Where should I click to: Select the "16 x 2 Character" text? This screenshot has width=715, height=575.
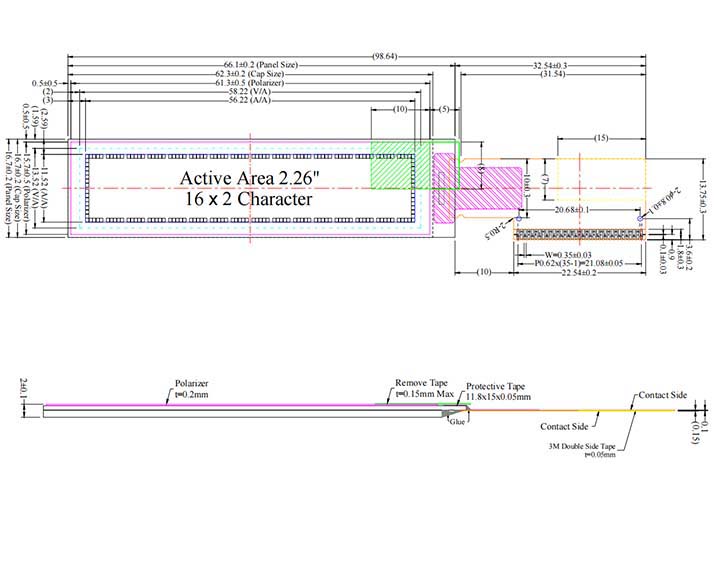(x=249, y=199)
